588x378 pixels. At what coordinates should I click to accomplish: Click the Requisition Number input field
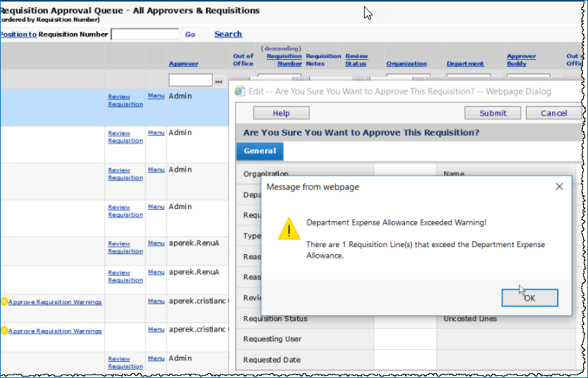click(x=145, y=34)
